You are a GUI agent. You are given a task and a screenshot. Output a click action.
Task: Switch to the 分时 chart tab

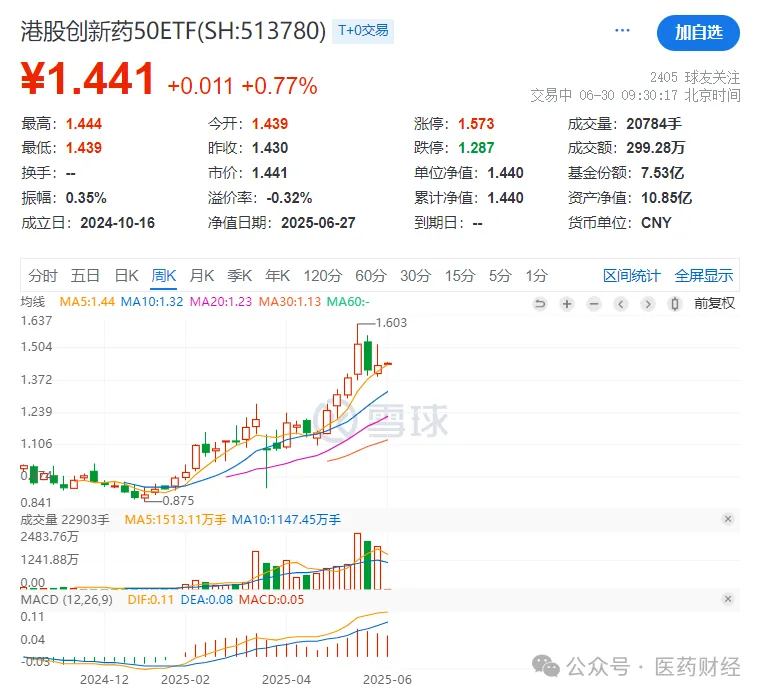[x=43, y=275]
